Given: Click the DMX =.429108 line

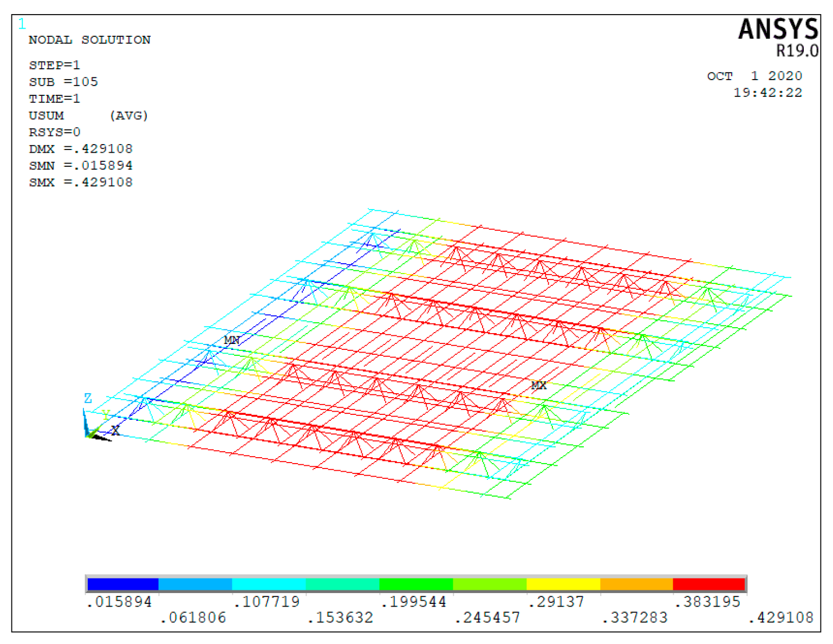Looking at the screenshot, I should click(81, 149).
